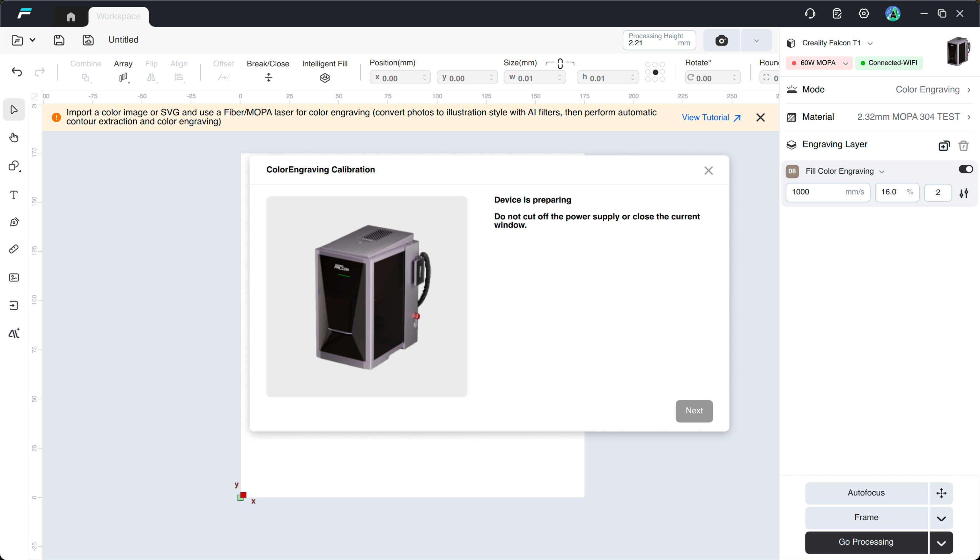
Task: Select the bottom-left anchor point
Action: click(x=648, y=79)
